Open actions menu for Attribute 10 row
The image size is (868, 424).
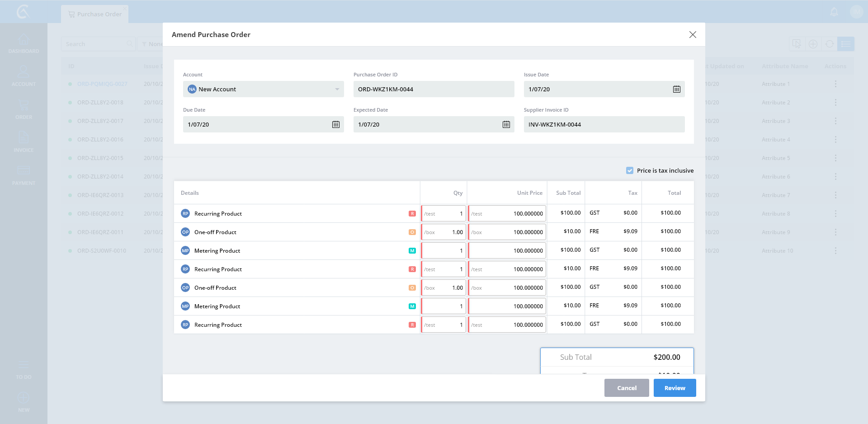[835, 251]
